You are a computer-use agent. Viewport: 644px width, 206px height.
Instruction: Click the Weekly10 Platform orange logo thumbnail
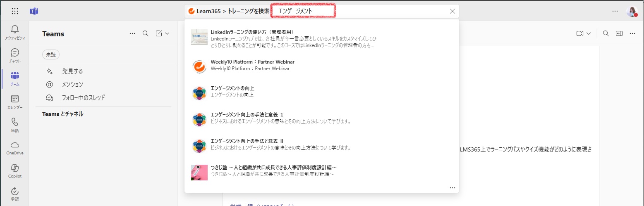pyautogui.click(x=199, y=67)
